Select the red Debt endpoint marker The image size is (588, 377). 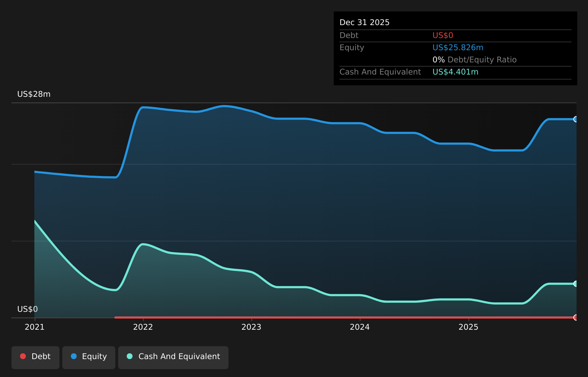pyautogui.click(x=576, y=318)
